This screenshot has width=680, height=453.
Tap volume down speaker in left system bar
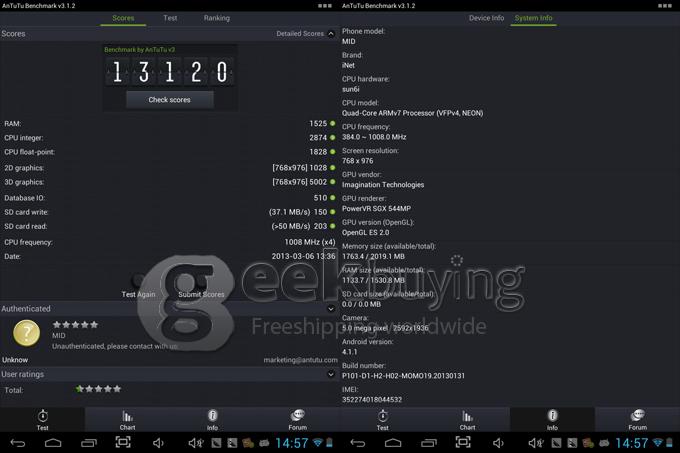point(158,443)
